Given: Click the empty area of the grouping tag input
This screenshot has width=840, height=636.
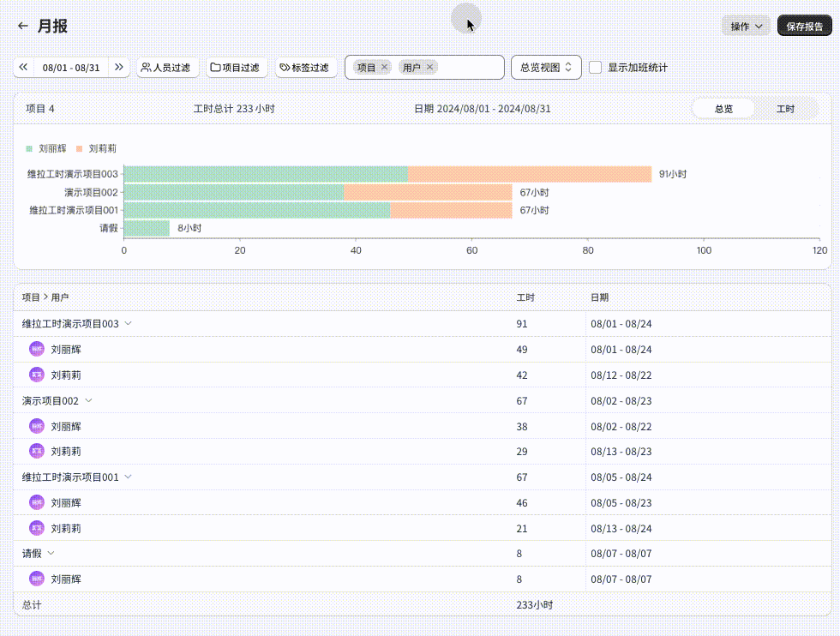Looking at the screenshot, I should [470, 68].
